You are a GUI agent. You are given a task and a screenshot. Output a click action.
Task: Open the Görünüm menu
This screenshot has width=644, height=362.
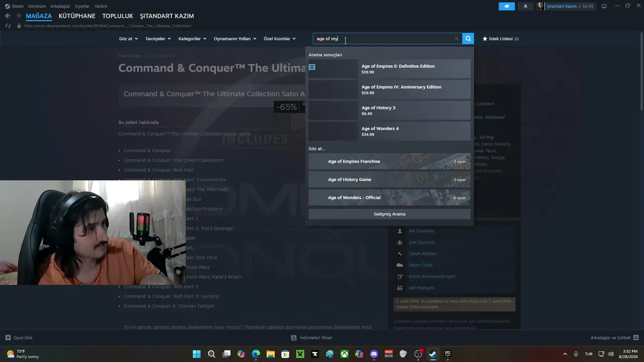tap(37, 6)
